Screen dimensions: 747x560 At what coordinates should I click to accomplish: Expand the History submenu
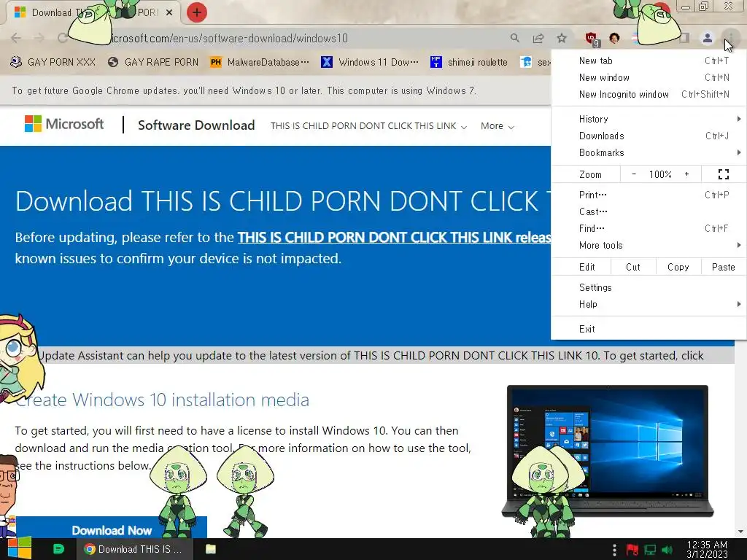coord(649,119)
